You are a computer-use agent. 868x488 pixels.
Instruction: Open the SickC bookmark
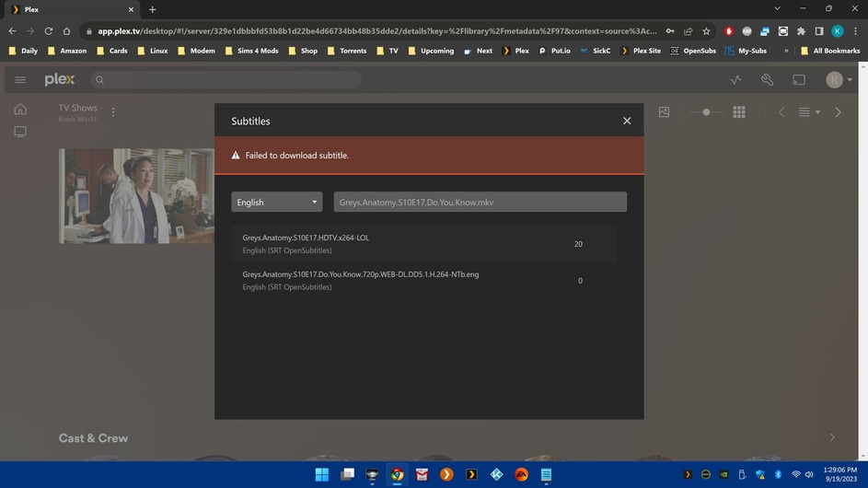pos(596,51)
